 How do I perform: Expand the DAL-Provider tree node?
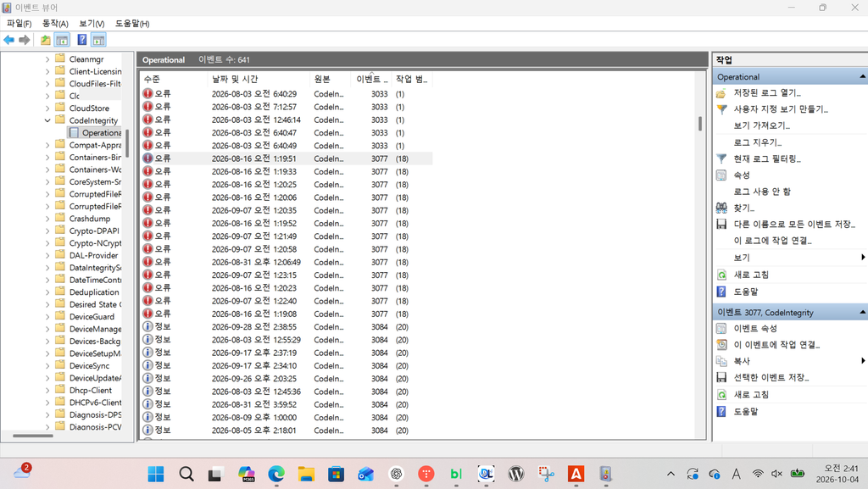pyautogui.click(x=47, y=256)
